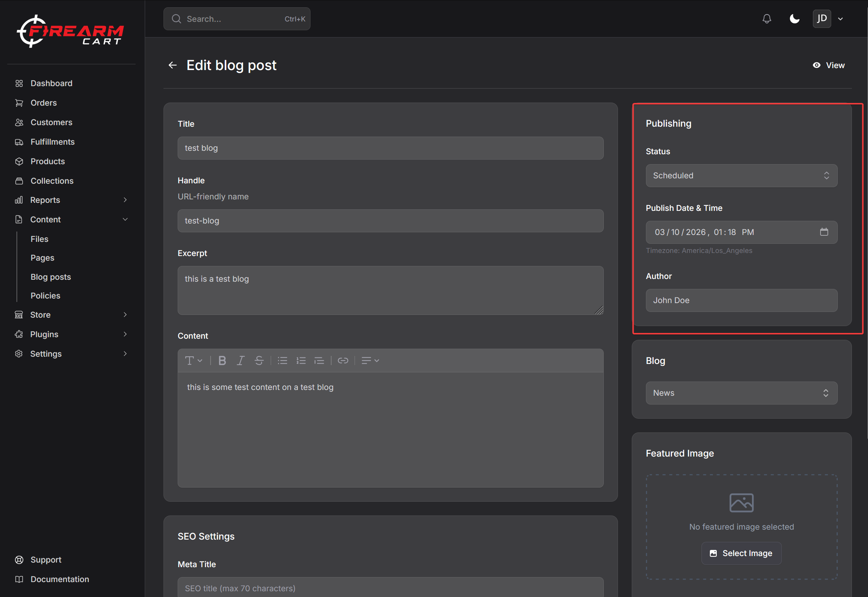Expand user account dropdown arrow
This screenshot has width=868, height=597.
click(x=840, y=19)
